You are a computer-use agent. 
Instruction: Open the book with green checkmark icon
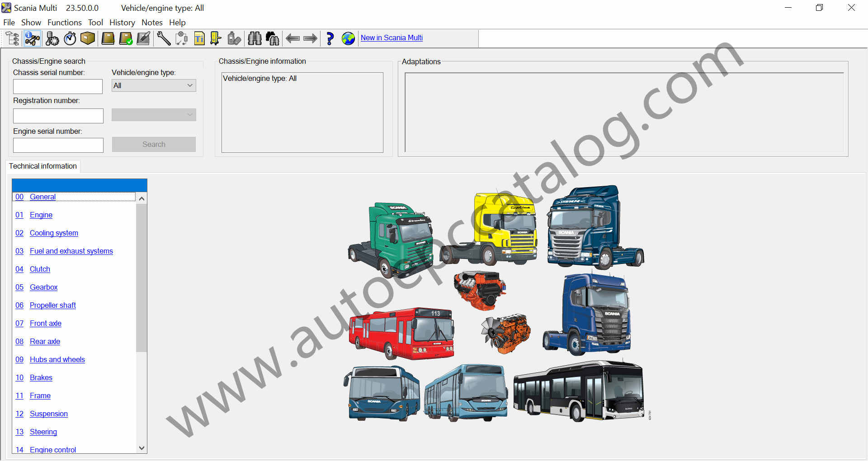pyautogui.click(x=126, y=38)
